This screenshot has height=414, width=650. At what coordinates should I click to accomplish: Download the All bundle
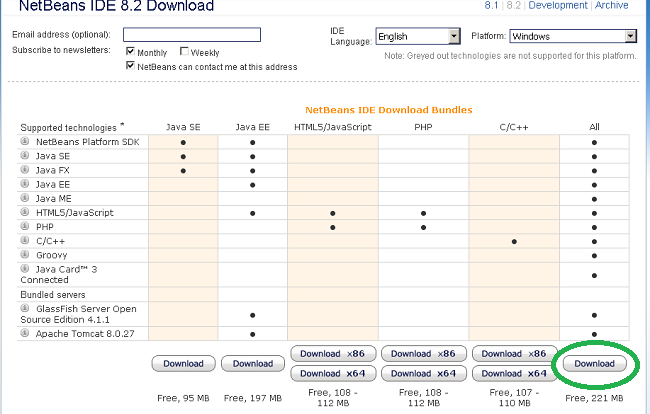(594, 363)
